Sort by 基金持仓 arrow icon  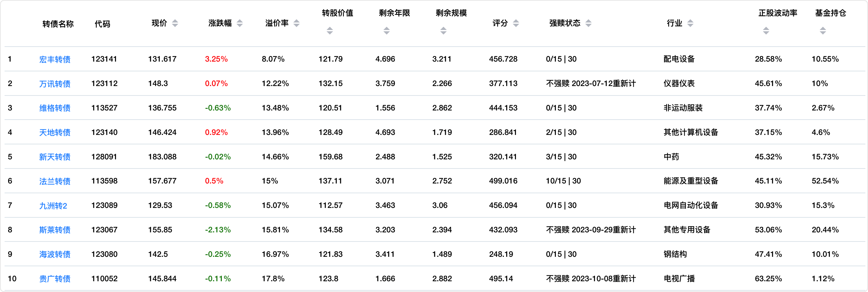823,31
